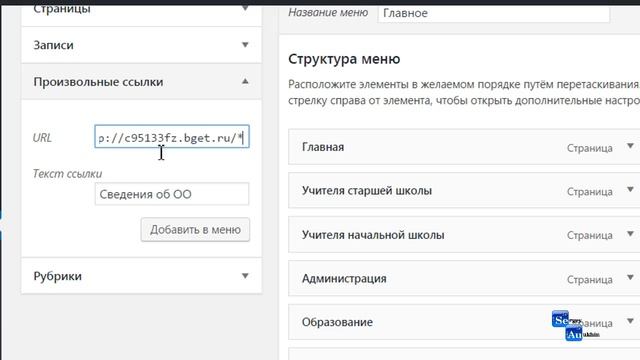Collapse the Произвольные ссылки panel arrow

pos(245,81)
